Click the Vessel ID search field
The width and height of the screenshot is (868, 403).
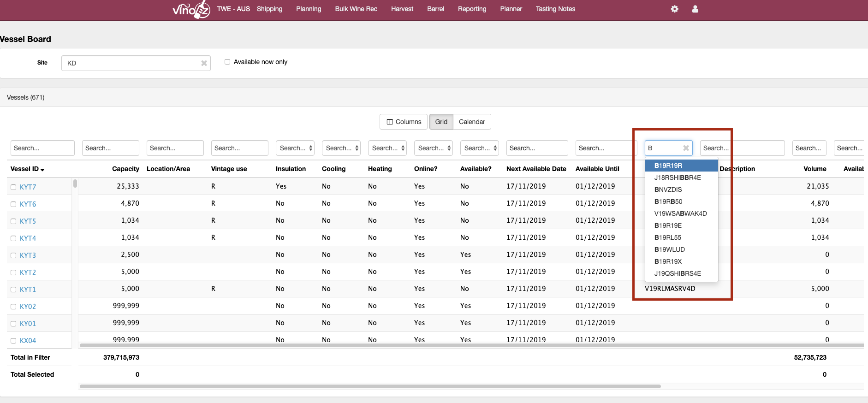[42, 148]
